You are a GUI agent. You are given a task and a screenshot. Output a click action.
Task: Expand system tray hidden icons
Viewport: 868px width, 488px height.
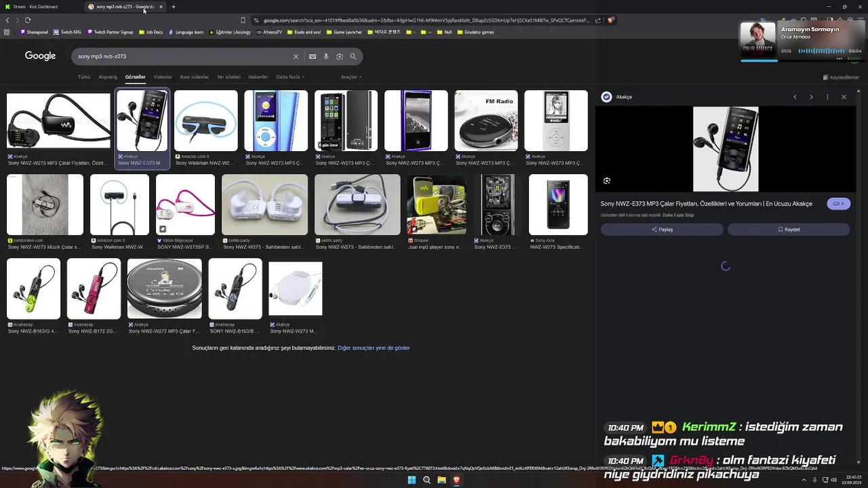point(804,480)
